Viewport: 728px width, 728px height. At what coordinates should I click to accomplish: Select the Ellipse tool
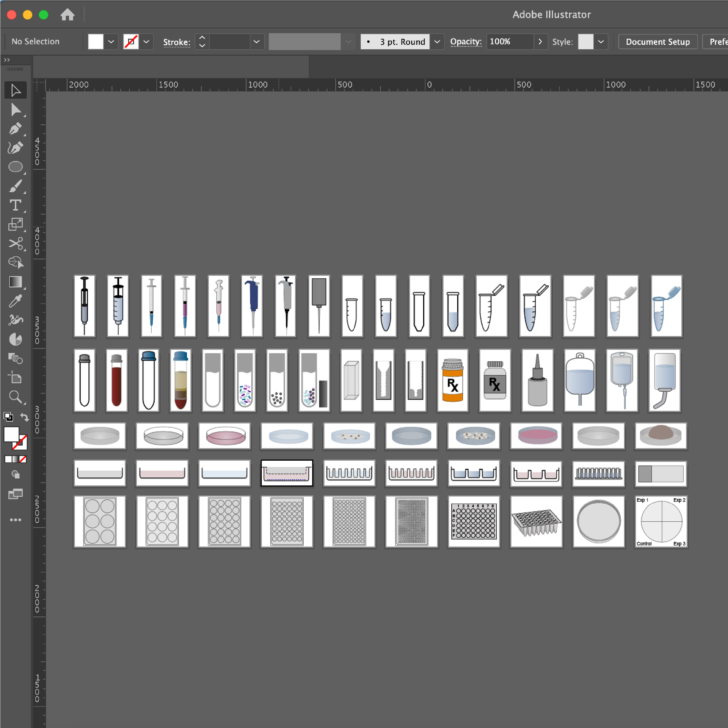(15, 167)
